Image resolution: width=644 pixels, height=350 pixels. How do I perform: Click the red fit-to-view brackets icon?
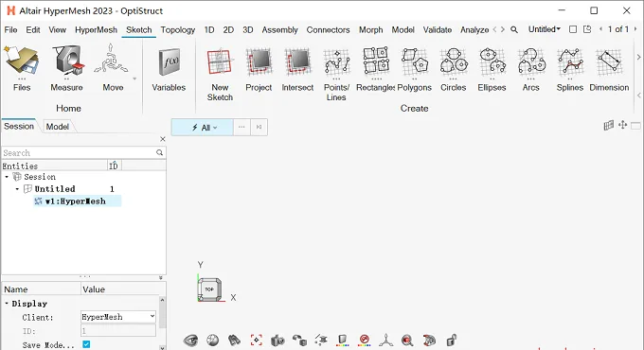pyautogui.click(x=257, y=341)
